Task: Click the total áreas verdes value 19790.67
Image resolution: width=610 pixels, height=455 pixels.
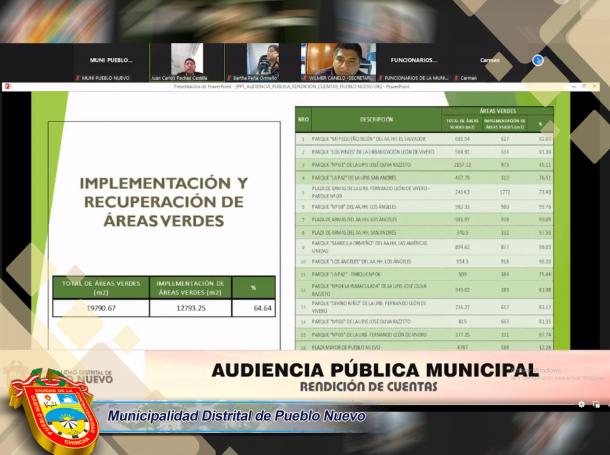Action: click(101, 309)
